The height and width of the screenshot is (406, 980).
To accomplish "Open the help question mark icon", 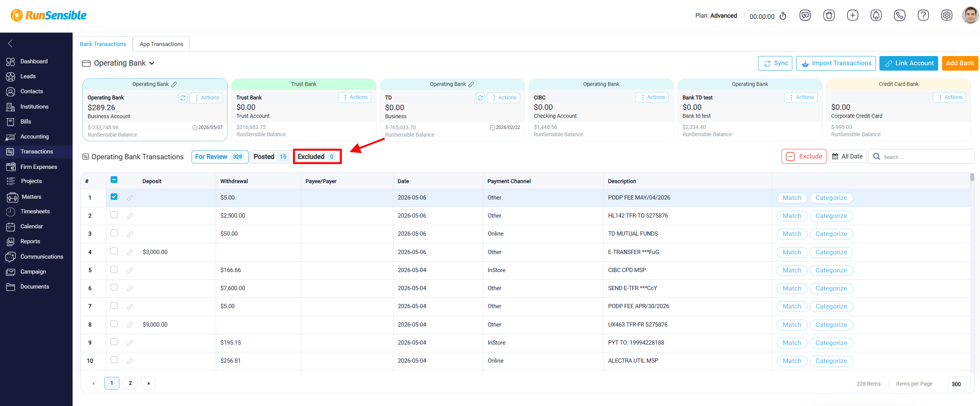I will (x=923, y=15).
